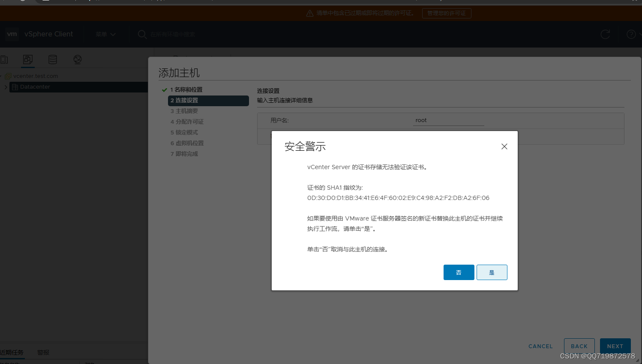Select wizard step 4 分配许可证
Screen dimensions: 642x364
(187, 122)
